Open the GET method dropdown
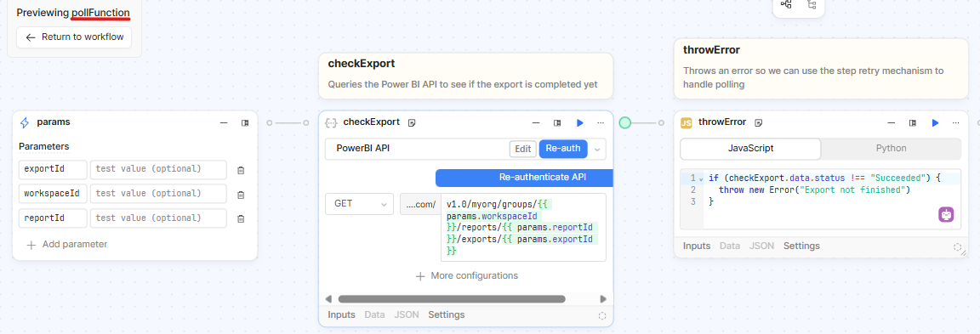 coord(359,204)
